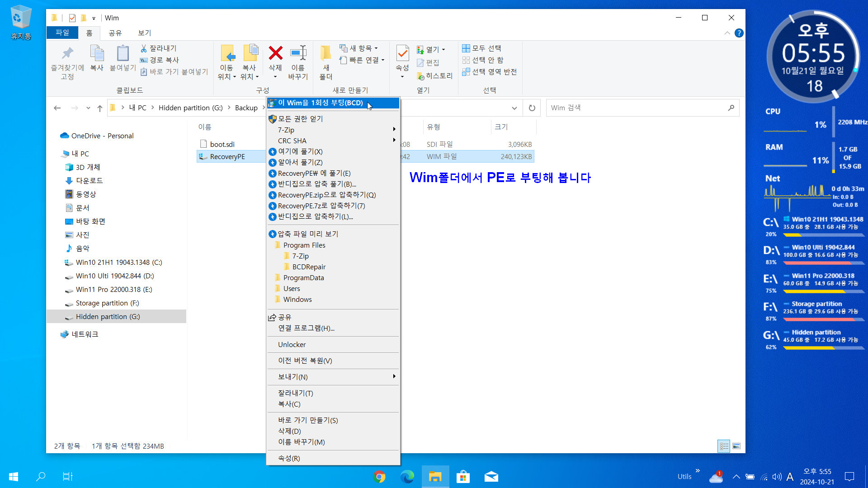Open quick access toolbar customize dropdown

click(94, 19)
